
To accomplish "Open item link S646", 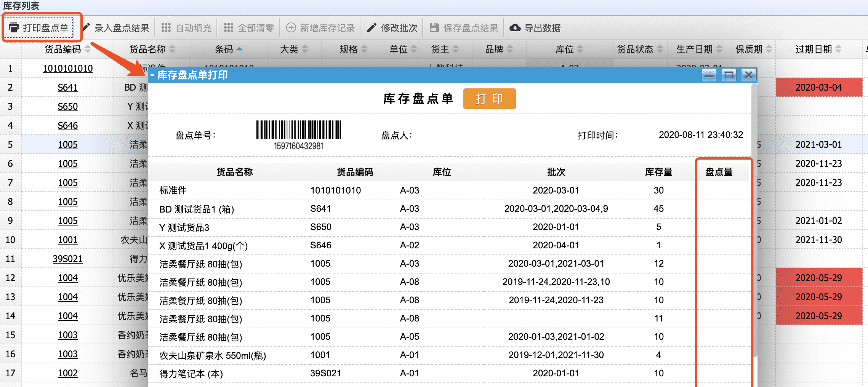I will (68, 126).
